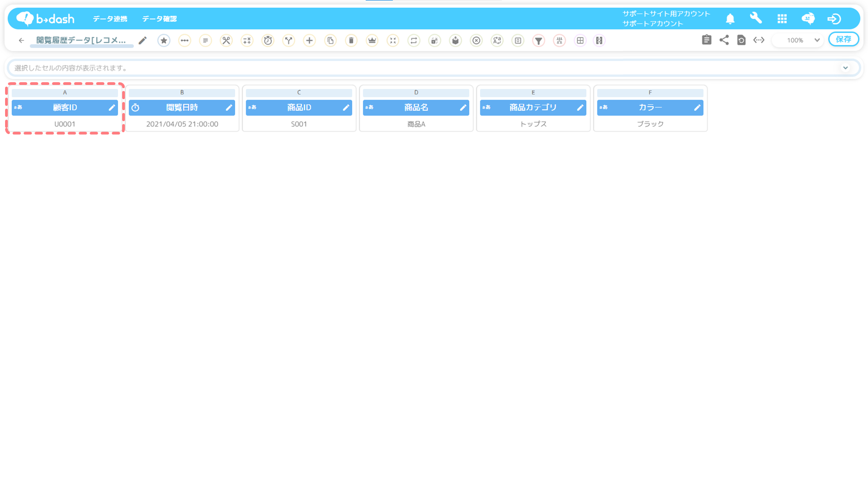The image size is (868, 488).
Task: Click the compress arrows toolbar icon
Action: pyautogui.click(x=393, y=40)
